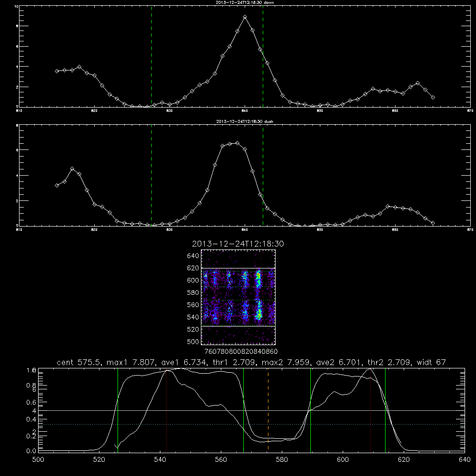Click the 'ave2 6.701' value in the stats line
The height and width of the screenshot is (476, 476).
point(339,362)
